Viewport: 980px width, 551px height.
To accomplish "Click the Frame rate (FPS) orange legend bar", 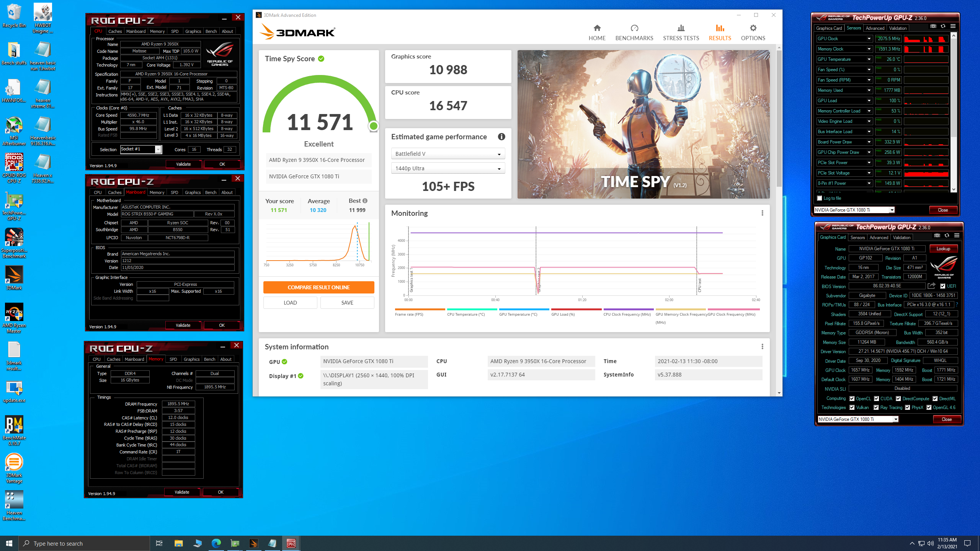I will [420, 309].
